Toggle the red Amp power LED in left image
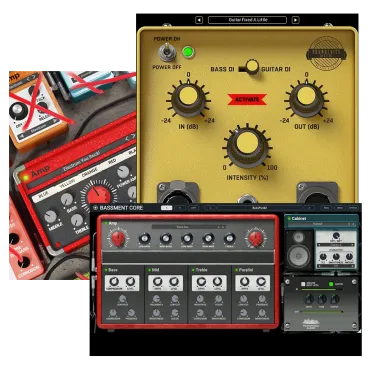 coord(26,178)
